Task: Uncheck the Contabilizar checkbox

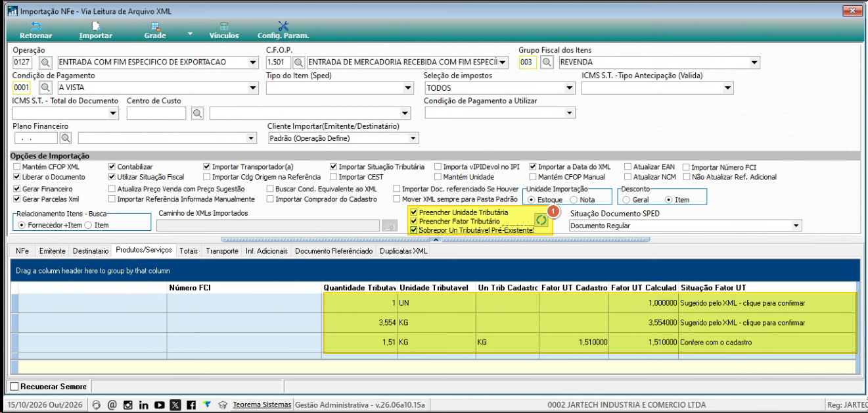Action: tap(112, 167)
